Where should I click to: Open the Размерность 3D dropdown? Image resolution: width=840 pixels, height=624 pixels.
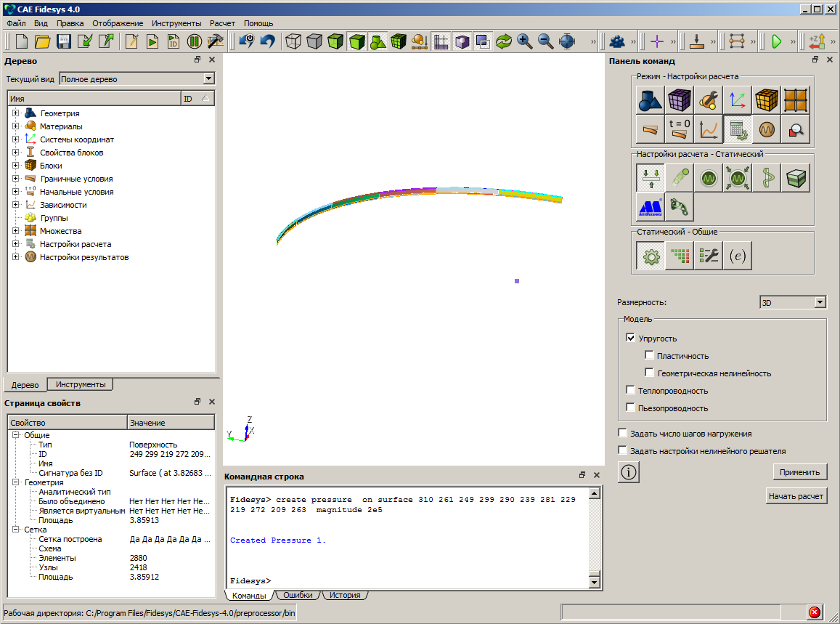pos(820,302)
